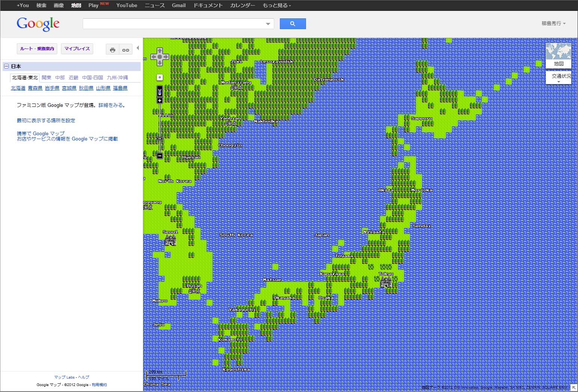Click the Sapporo label on map
Viewport: 578px width, 392px height.
(x=422, y=118)
